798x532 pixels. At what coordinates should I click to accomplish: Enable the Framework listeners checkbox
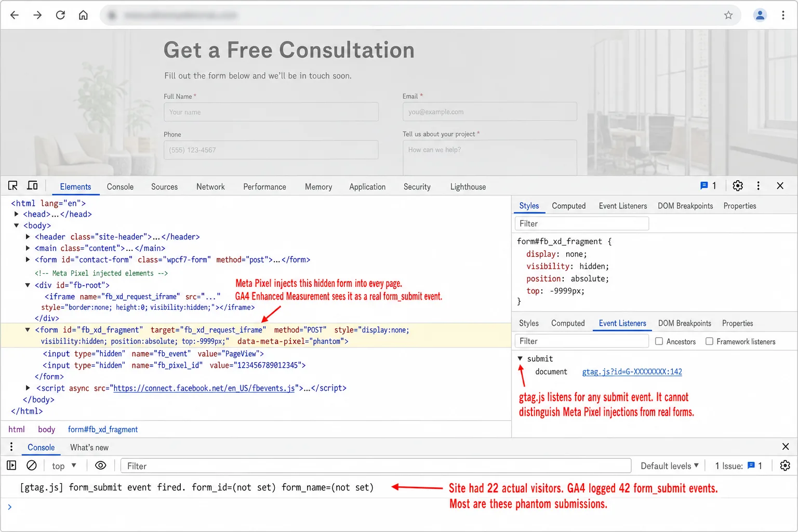pyautogui.click(x=709, y=341)
